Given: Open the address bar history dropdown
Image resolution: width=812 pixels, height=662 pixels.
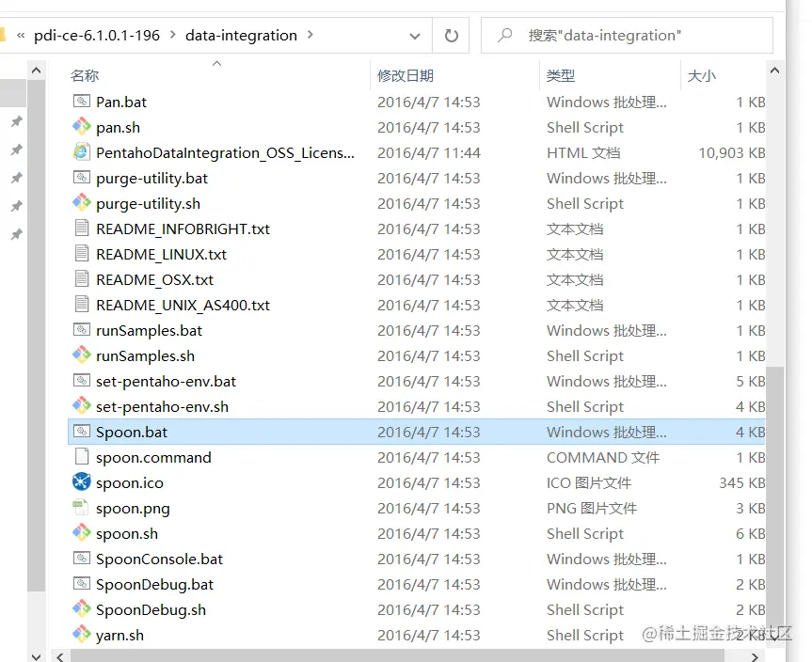Looking at the screenshot, I should point(415,36).
